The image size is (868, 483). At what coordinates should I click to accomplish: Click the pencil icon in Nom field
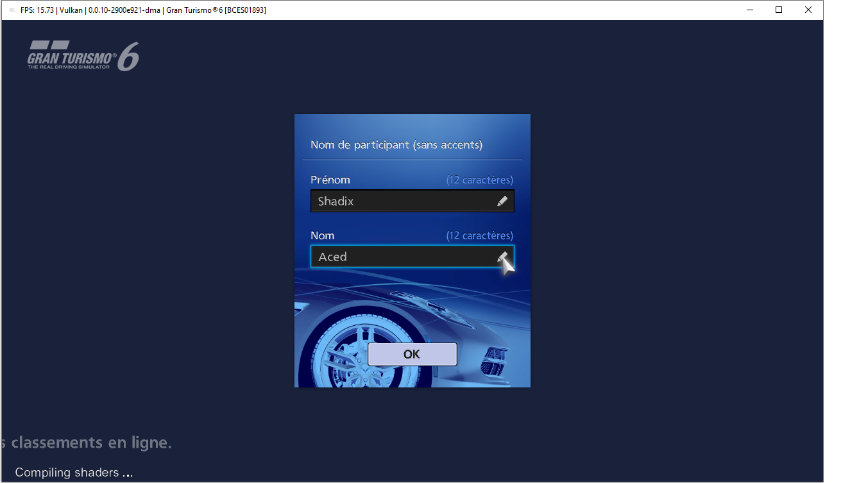pyautogui.click(x=502, y=257)
